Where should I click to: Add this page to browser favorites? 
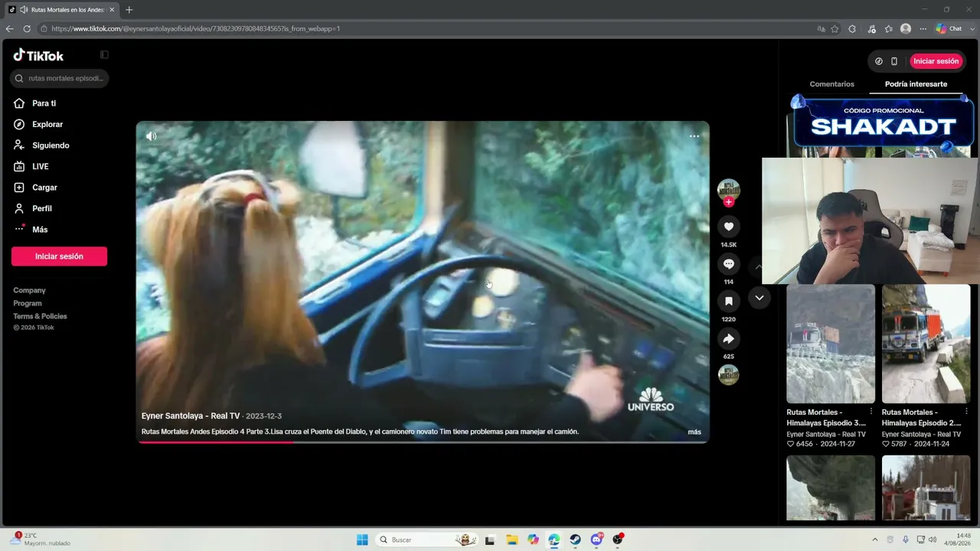click(x=836, y=29)
